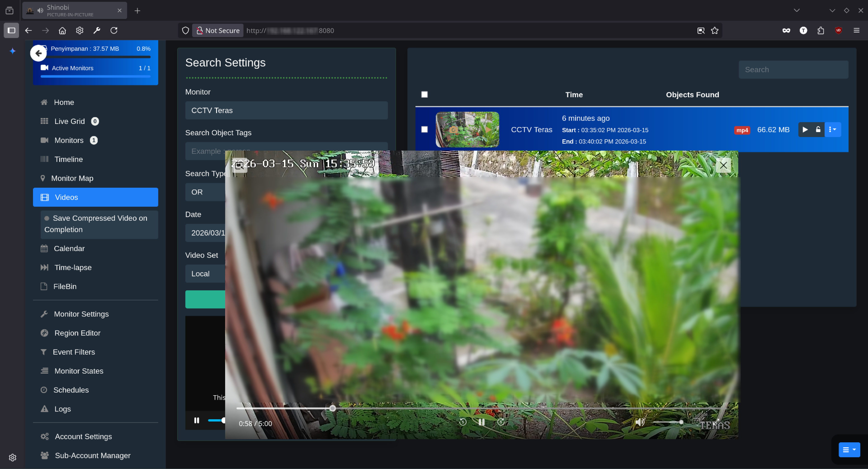This screenshot has width=868, height=469.
Task: Pause the picture-in-picture video playback
Action: 481,422
